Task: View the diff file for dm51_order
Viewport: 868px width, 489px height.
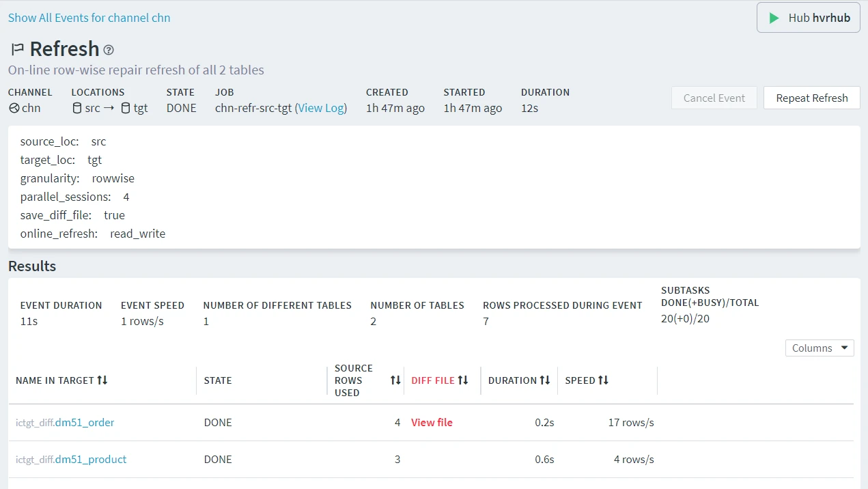Action: coord(432,422)
